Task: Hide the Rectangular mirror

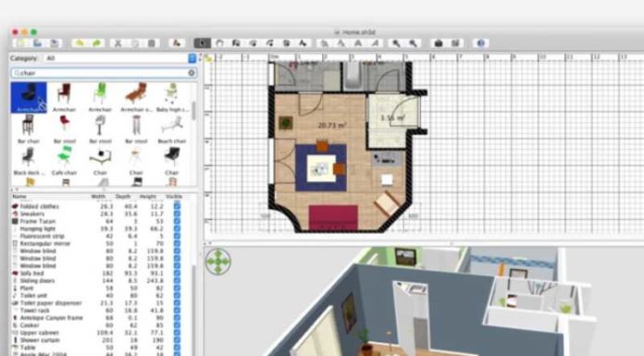Action: tap(177, 243)
